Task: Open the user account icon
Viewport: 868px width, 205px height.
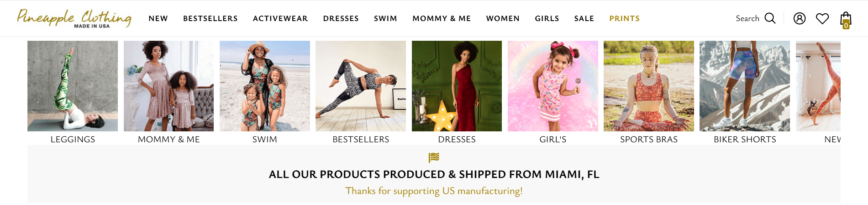Action: pyautogui.click(x=800, y=18)
